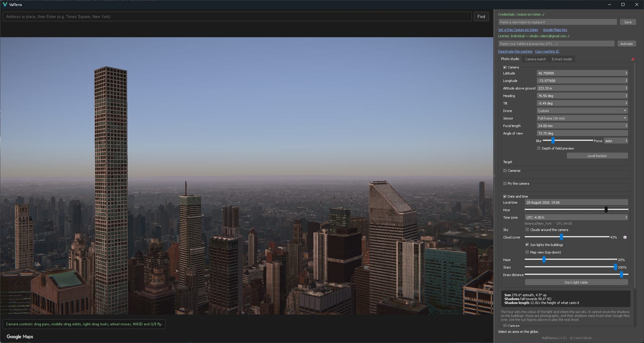Uncheck Sun lights the buildings
644x343 pixels.
pyautogui.click(x=527, y=245)
